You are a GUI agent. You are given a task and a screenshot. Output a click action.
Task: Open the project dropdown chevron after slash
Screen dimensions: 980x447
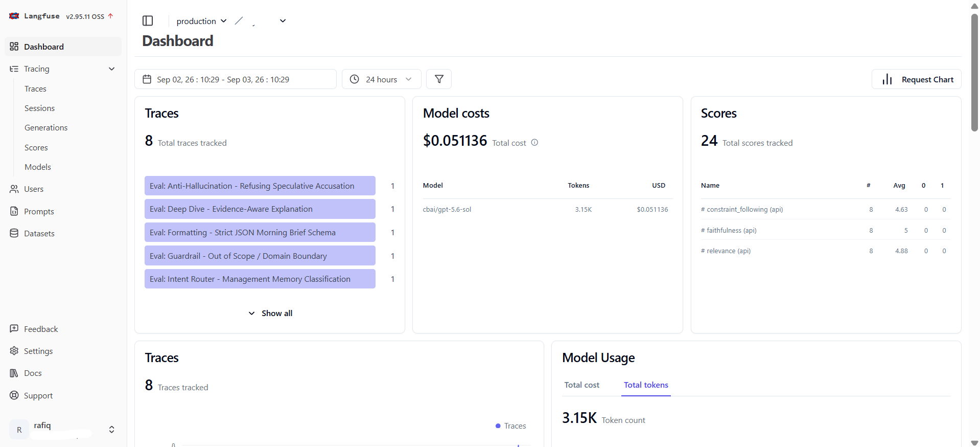pyautogui.click(x=283, y=21)
